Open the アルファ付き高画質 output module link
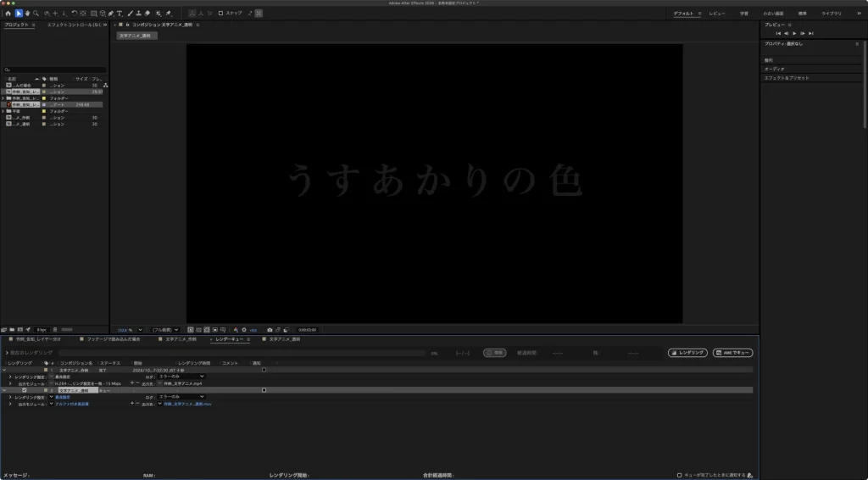 tap(72, 405)
